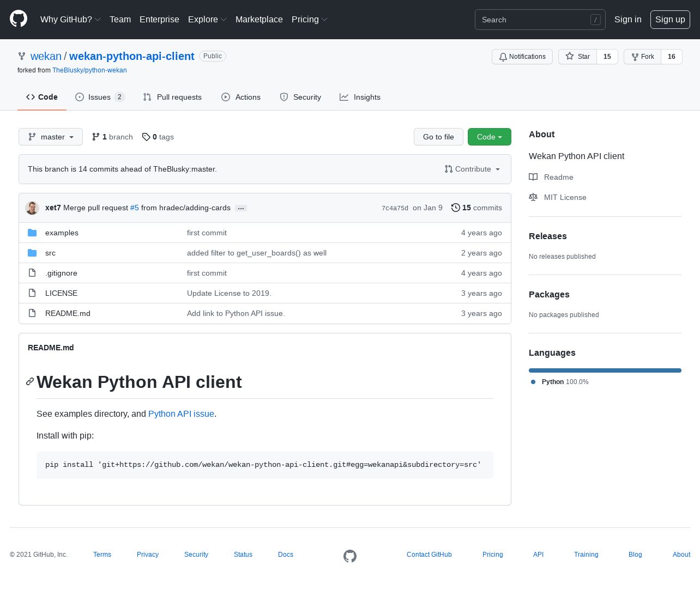Screen dimensions: 700x590
Task: Fork the repository using the Fork button
Action: click(642, 57)
